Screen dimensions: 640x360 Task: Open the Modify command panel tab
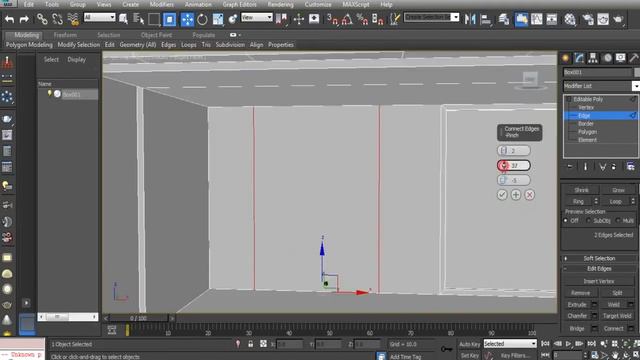click(x=579, y=58)
